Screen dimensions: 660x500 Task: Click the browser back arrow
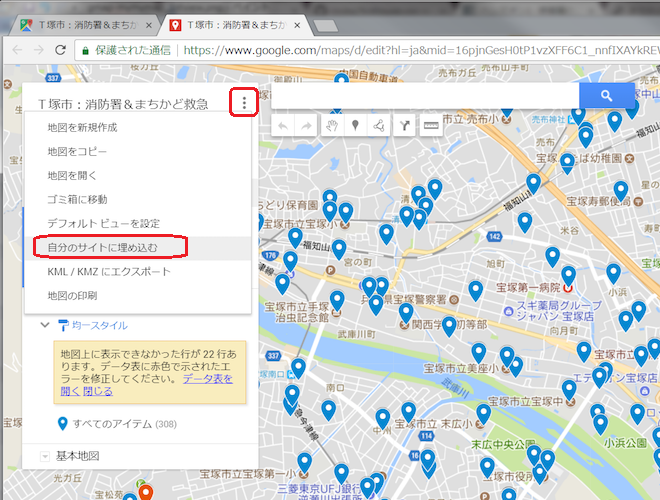(17, 50)
